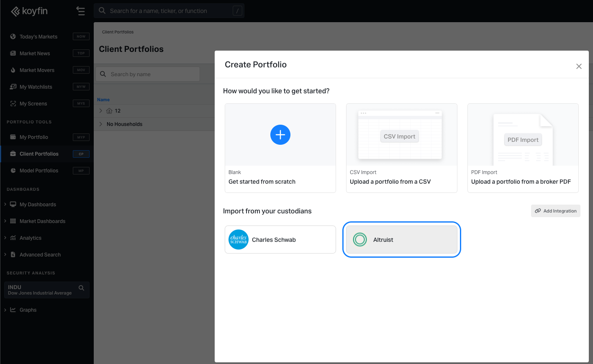Click the search magnifier icon in top bar
Screen dimensions: 593x364
coord(102,11)
